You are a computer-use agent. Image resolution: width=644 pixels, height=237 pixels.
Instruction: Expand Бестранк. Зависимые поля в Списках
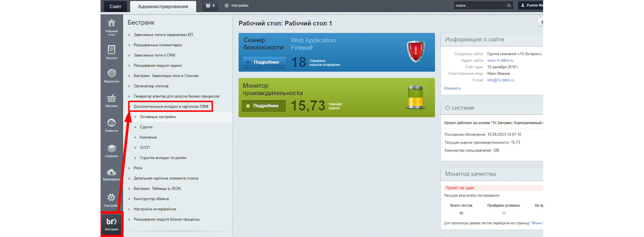tap(129, 76)
